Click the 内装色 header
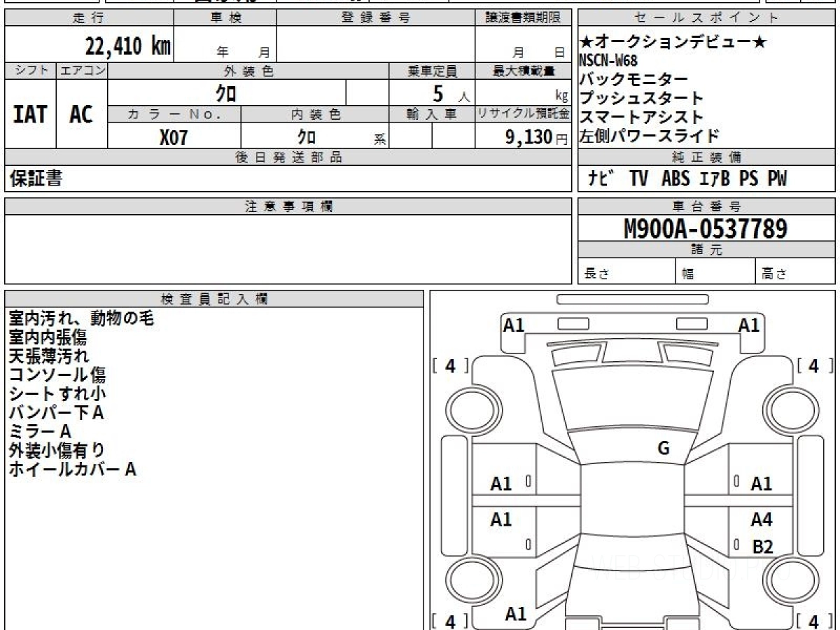 [314, 114]
